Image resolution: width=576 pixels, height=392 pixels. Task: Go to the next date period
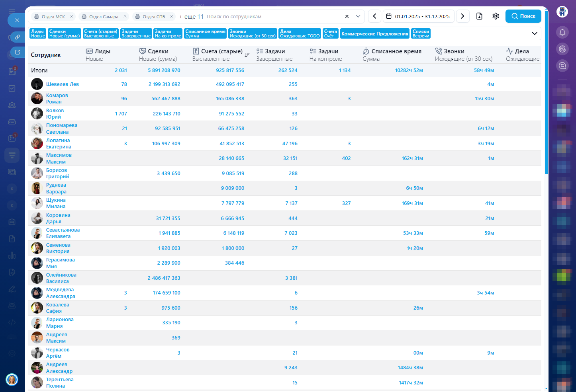[x=462, y=16]
